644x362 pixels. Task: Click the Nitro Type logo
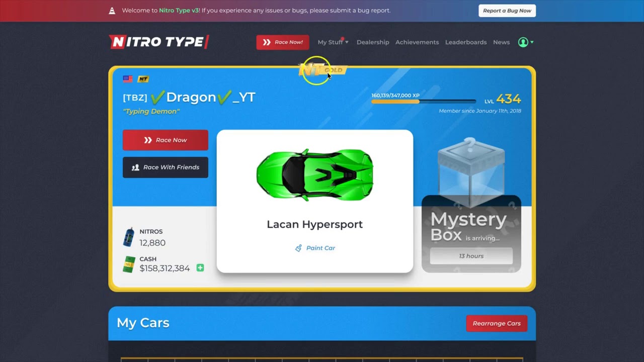click(159, 42)
